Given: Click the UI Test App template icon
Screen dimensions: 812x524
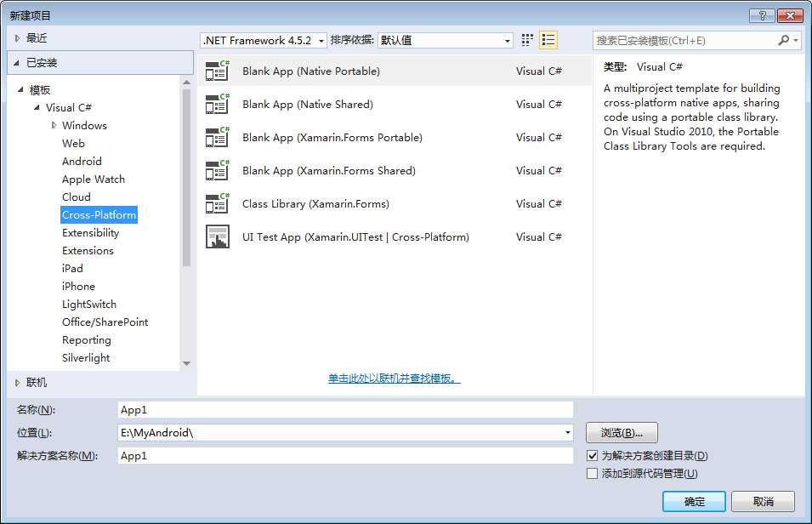Looking at the screenshot, I should [218, 236].
